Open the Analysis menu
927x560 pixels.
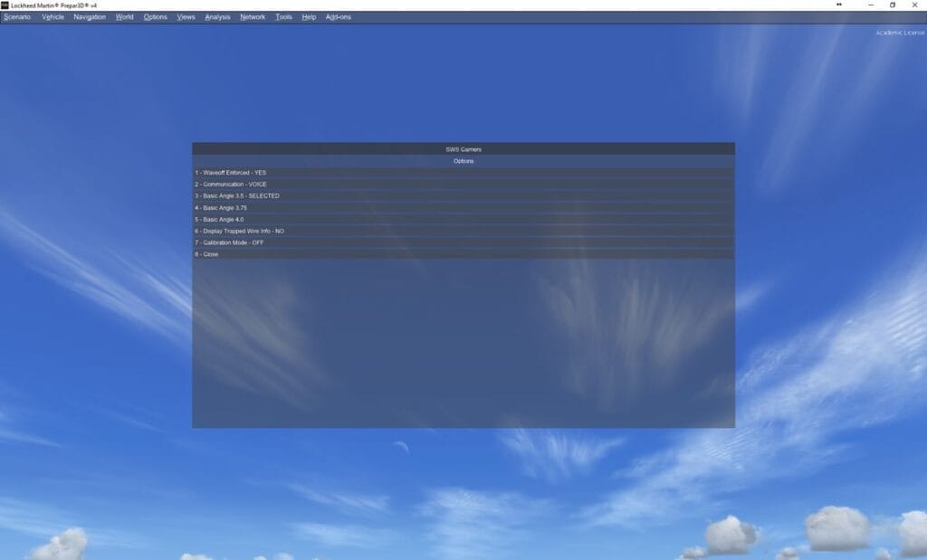coord(217,17)
